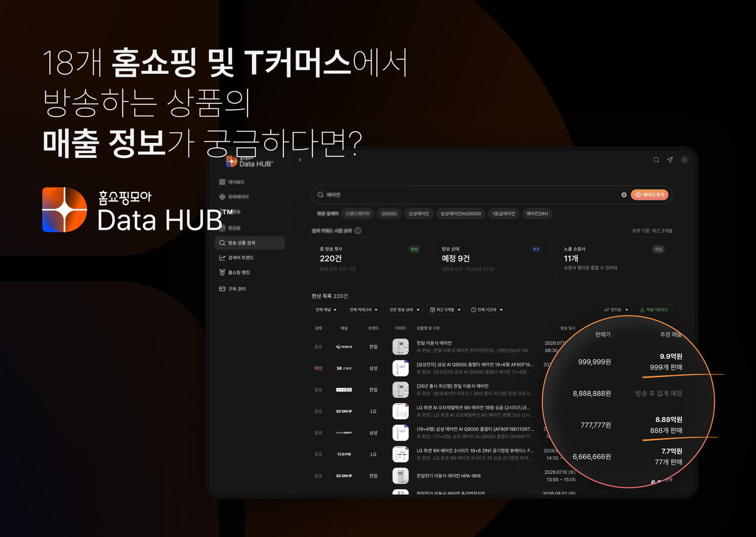Image resolution: width=756 pixels, height=537 pixels.
Task: Collapse the sidebar with the back chevron
Action: tap(300, 160)
